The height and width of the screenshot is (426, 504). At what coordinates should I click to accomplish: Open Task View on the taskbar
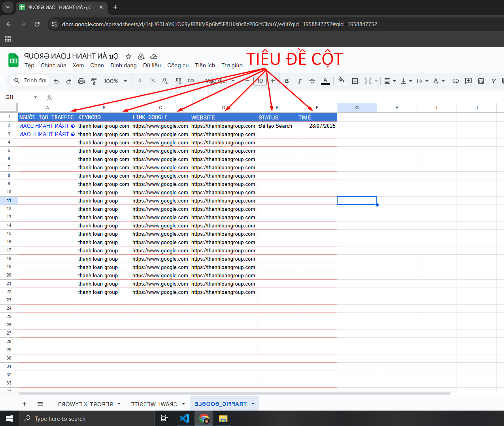click(x=164, y=418)
